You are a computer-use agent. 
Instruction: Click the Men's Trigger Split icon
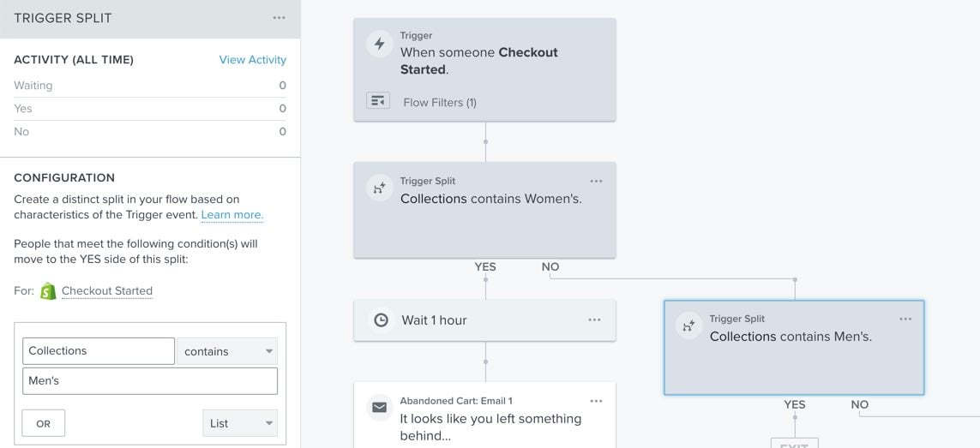coord(688,326)
